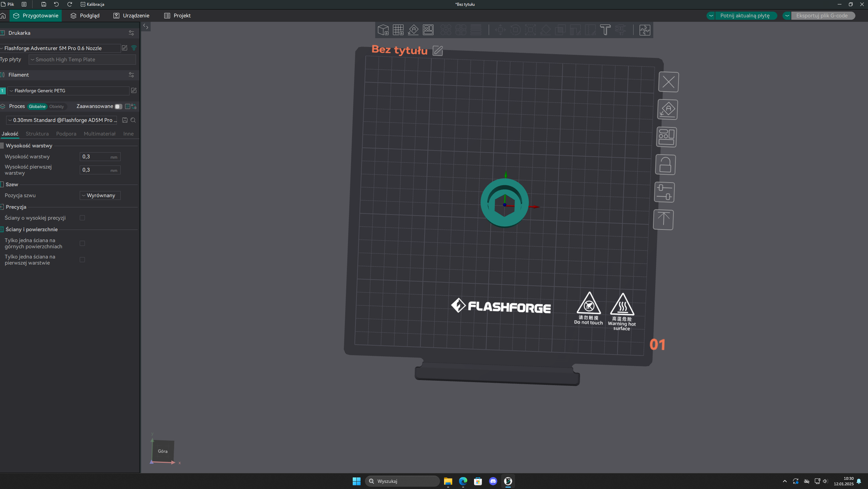Open the Kalibracja menu
Screen dimensions: 868x489
coord(92,4)
